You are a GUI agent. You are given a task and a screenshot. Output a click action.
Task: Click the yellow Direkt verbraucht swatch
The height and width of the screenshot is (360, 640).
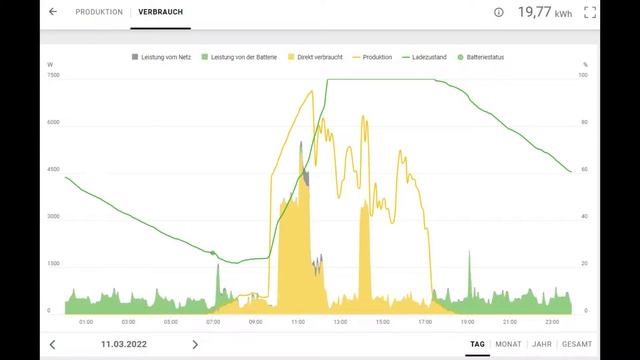tap(291, 57)
